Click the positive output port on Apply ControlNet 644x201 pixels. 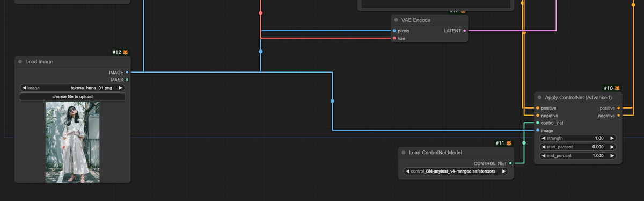[619, 108]
